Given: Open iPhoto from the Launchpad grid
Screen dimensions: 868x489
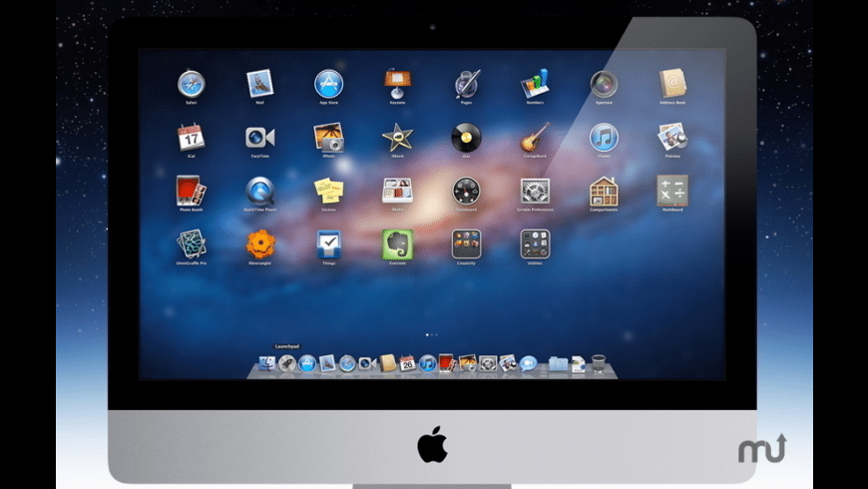Looking at the screenshot, I should (x=329, y=138).
